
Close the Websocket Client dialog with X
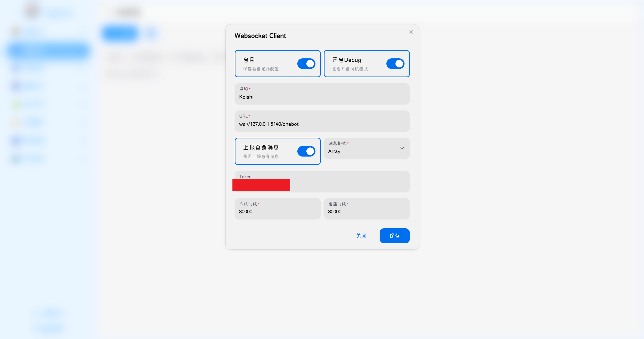[411, 32]
